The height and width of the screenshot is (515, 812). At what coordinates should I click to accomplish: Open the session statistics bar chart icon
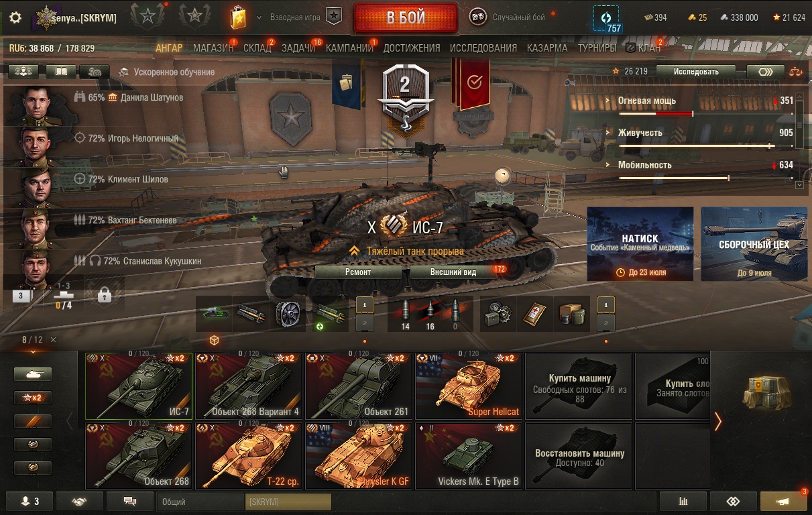click(683, 501)
